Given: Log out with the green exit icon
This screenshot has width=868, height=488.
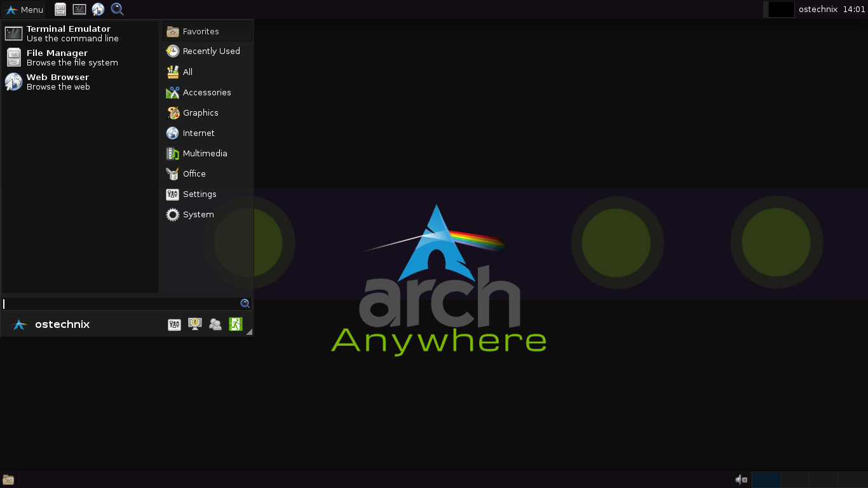Looking at the screenshot, I should tap(236, 325).
